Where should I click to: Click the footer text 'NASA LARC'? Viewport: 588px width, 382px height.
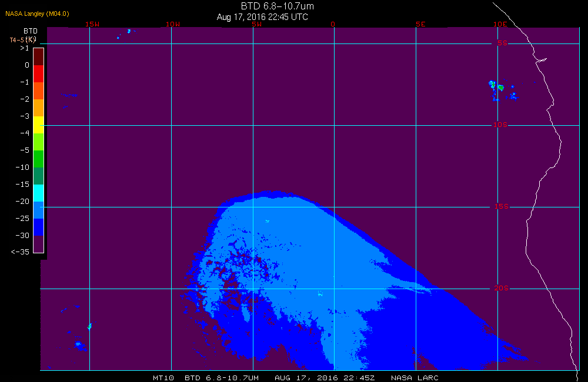click(x=415, y=378)
